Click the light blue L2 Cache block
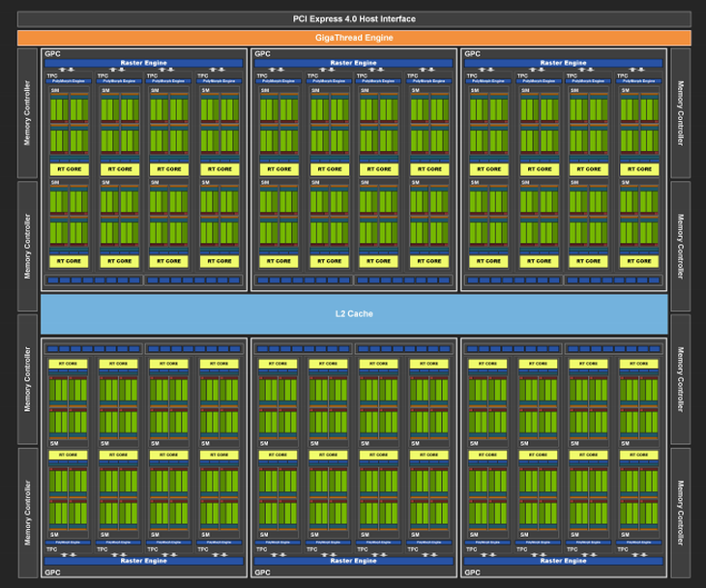 [354, 313]
